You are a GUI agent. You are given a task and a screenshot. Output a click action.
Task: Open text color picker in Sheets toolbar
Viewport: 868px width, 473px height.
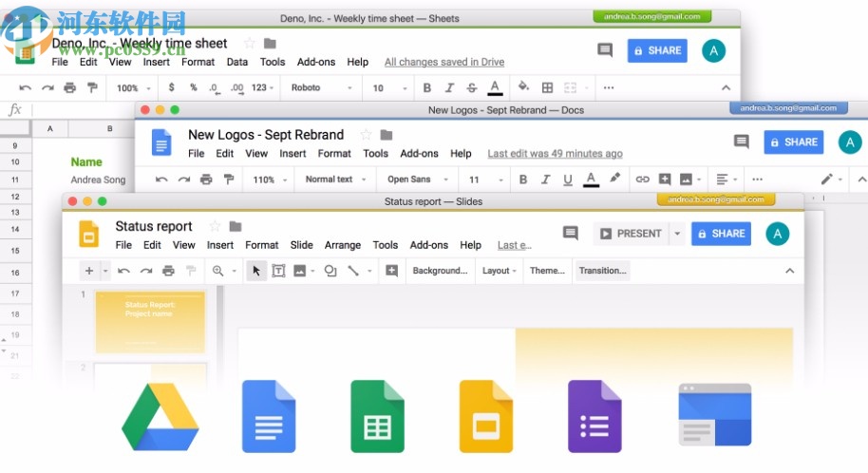(495, 87)
